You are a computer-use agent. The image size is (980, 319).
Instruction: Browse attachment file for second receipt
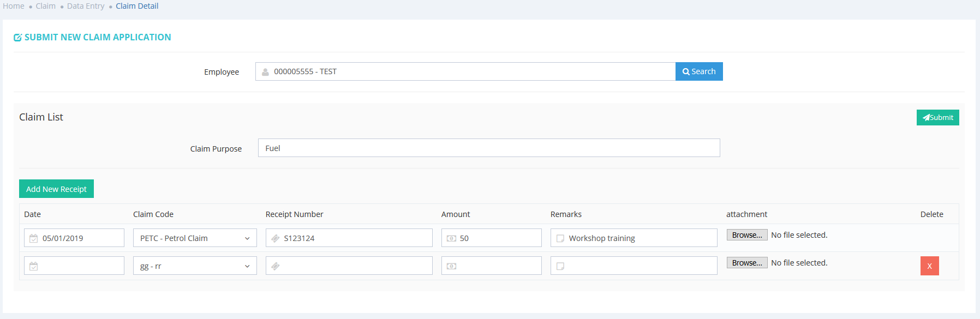(x=747, y=263)
